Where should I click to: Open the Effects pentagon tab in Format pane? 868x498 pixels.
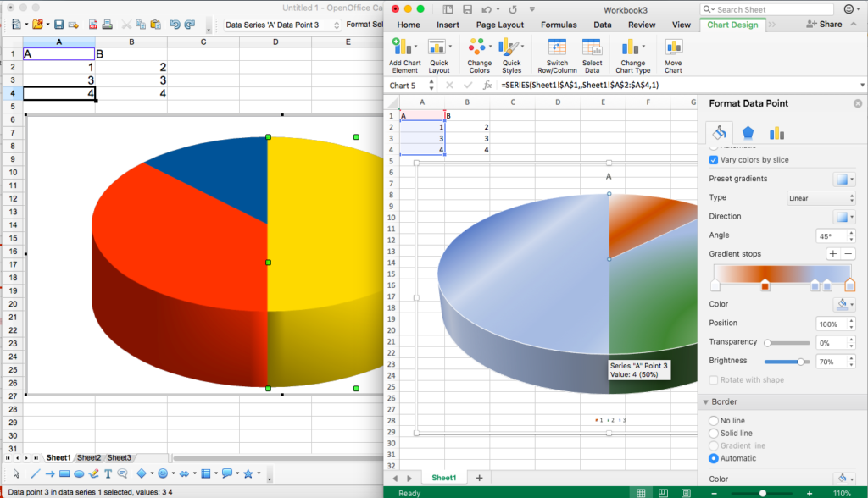[748, 133]
